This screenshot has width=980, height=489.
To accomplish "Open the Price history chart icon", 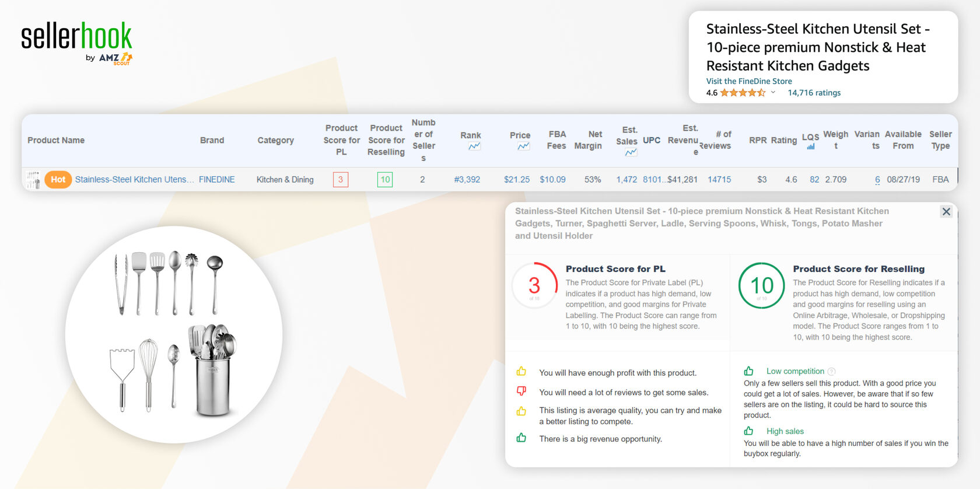I will click(523, 146).
